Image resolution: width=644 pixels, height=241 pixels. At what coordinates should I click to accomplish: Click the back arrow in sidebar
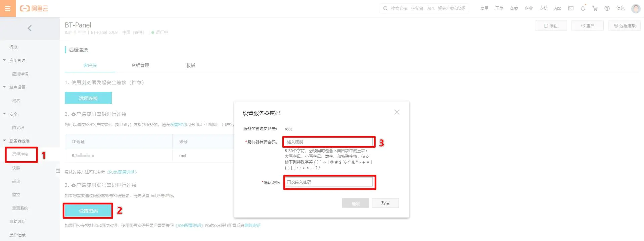(30, 28)
